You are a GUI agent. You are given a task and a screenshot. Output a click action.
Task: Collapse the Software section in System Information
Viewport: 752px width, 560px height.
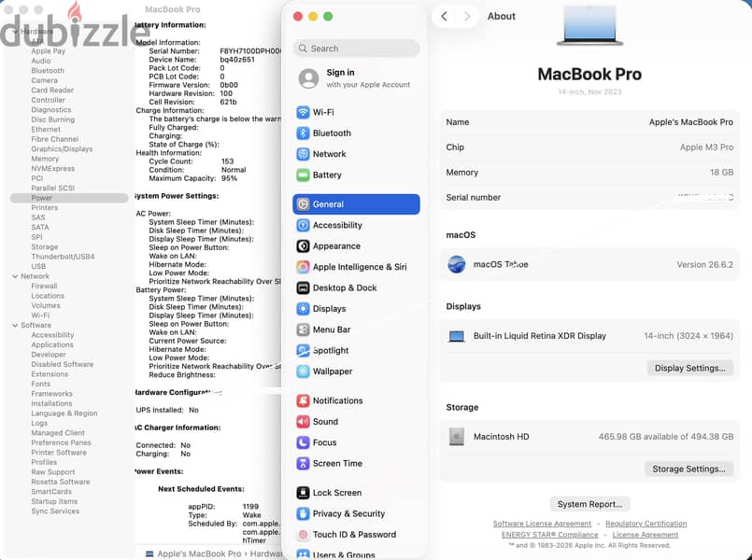click(x=15, y=326)
